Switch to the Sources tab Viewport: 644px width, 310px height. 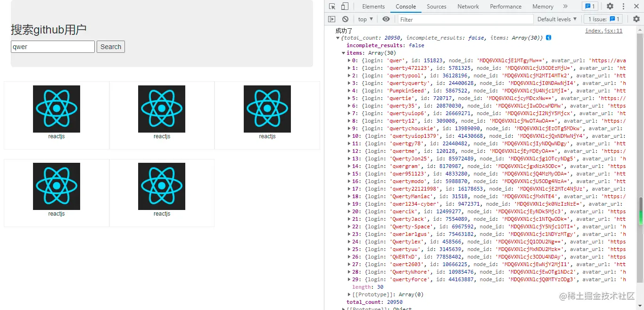click(x=437, y=7)
